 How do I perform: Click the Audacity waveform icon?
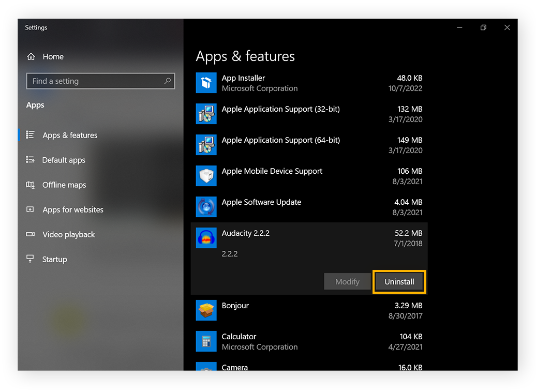click(x=206, y=238)
